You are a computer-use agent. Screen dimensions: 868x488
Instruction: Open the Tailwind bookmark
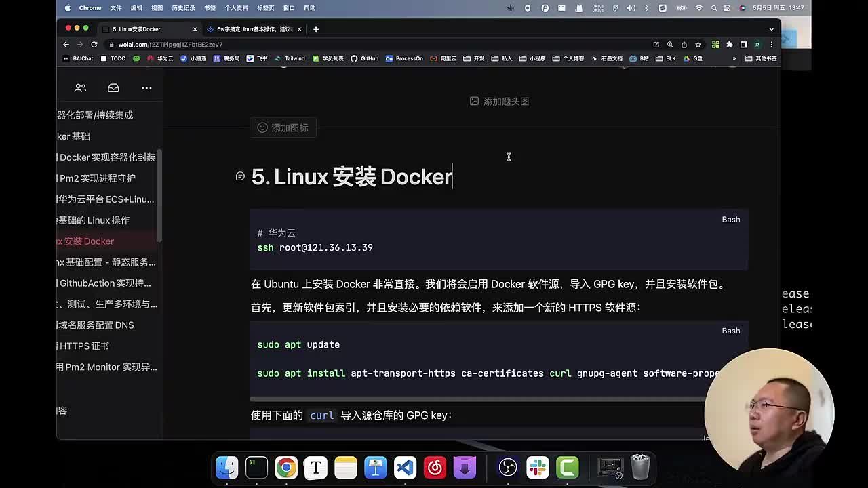click(x=290, y=58)
